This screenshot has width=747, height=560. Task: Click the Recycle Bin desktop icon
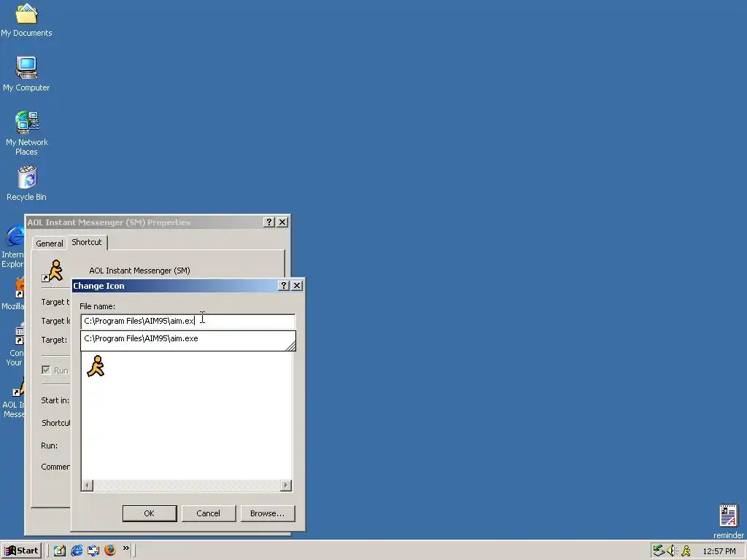[x=26, y=183]
